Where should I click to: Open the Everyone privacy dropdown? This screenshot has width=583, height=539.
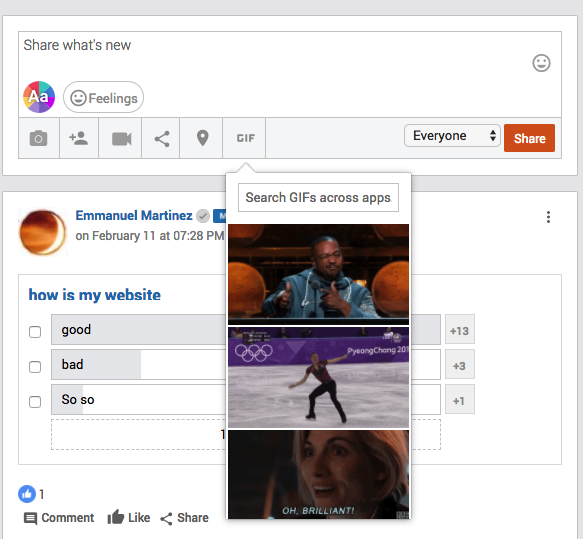452,136
